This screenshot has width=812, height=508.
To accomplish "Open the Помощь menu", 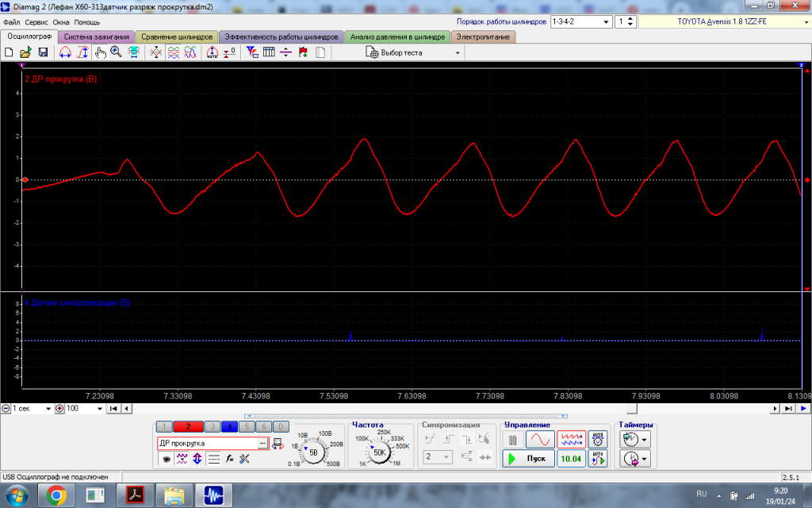I will point(87,22).
